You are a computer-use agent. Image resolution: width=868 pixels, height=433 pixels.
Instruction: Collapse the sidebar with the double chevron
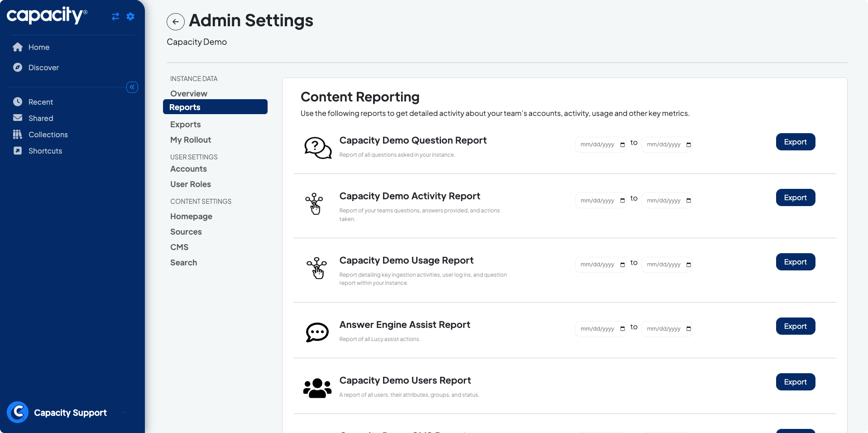click(x=132, y=87)
